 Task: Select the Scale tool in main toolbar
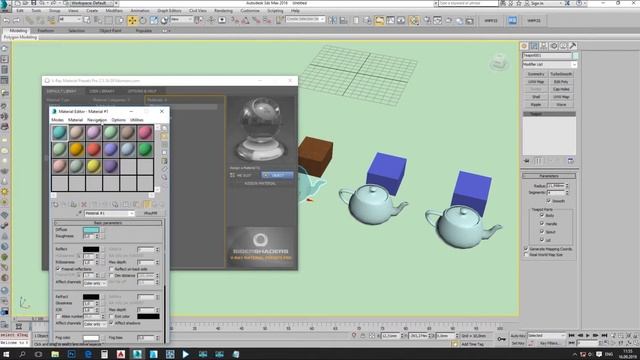[x=153, y=20]
